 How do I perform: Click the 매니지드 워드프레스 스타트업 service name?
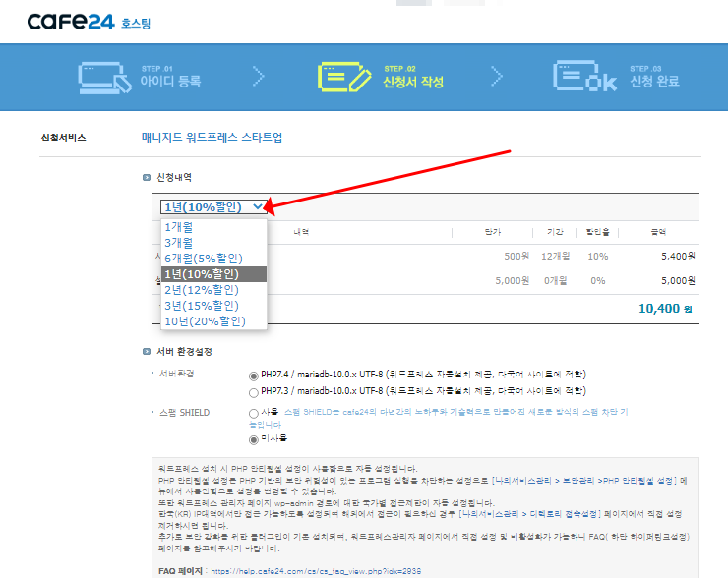(x=212, y=138)
